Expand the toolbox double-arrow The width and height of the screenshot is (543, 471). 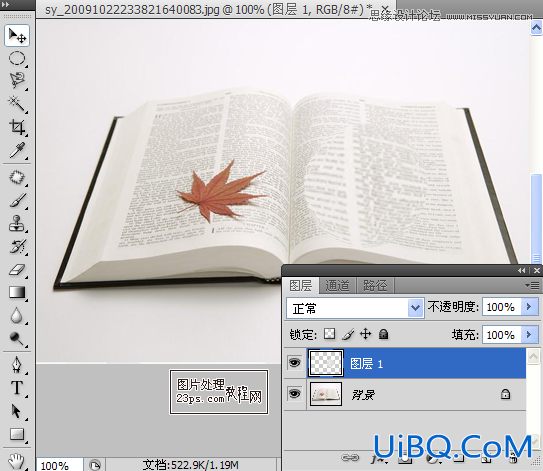coord(5,5)
